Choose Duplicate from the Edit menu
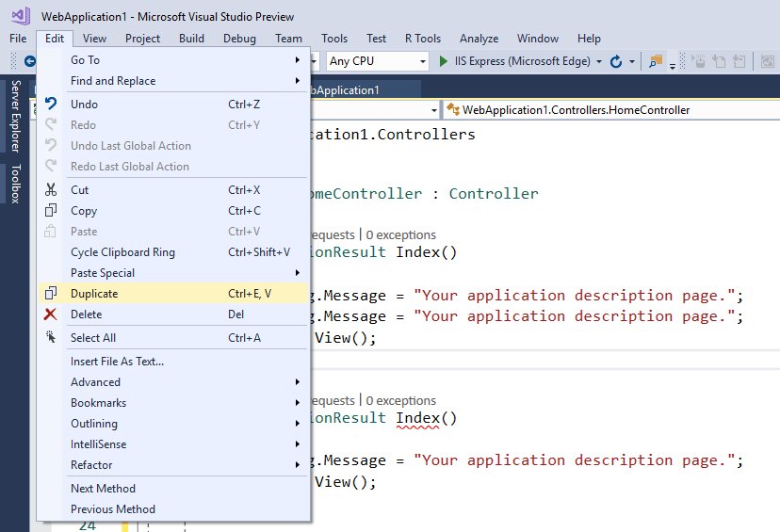This screenshot has width=780, height=532. 172,294
